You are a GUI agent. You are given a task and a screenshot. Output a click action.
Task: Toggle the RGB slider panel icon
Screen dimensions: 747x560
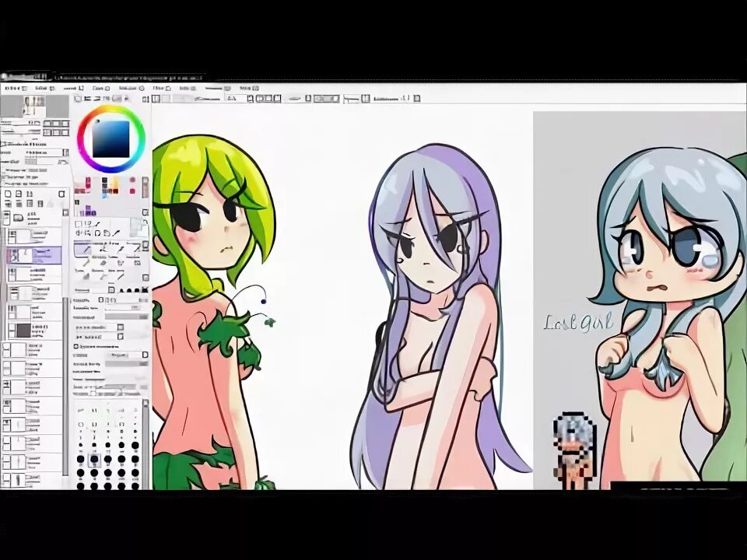89,99
